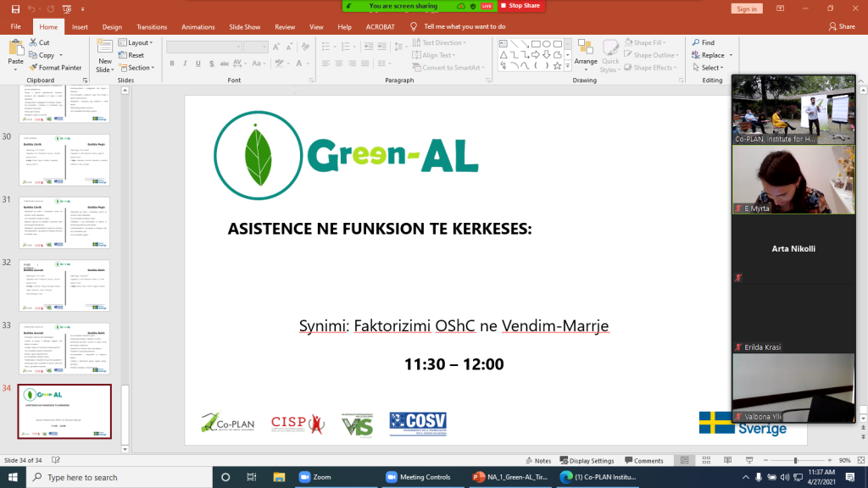Select slide 32 thumbnail

(x=64, y=286)
